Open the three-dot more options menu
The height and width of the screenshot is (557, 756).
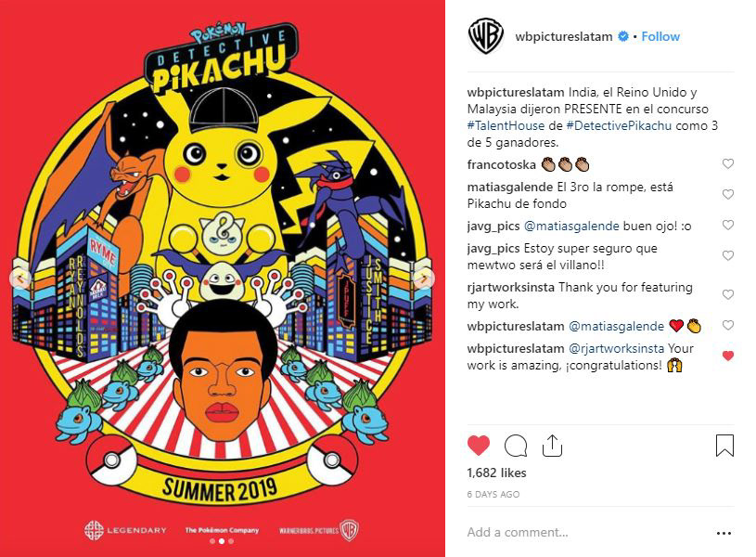[x=724, y=534]
